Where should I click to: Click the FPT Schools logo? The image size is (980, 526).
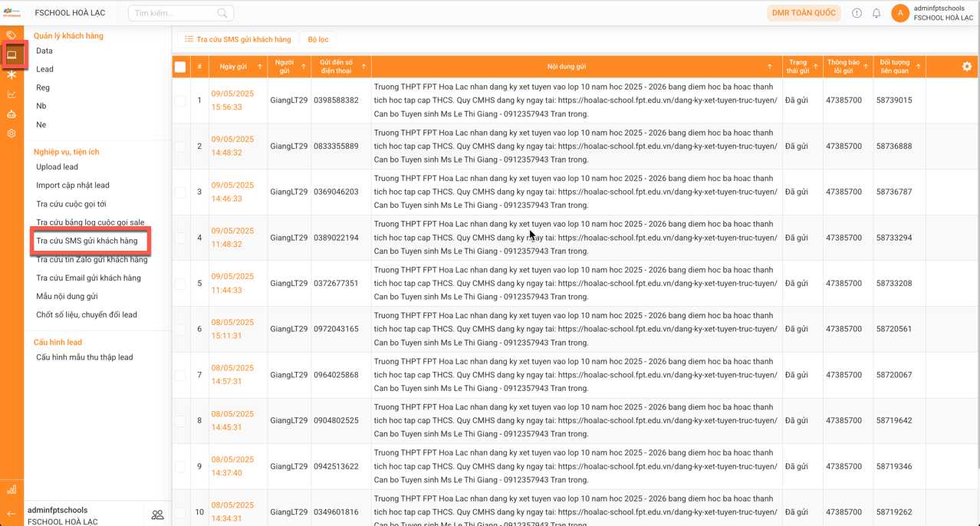click(x=12, y=12)
